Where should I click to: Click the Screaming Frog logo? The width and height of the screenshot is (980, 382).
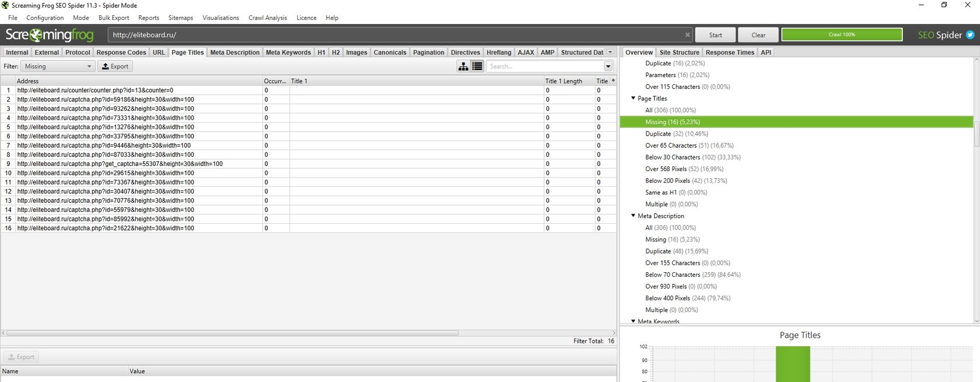point(49,35)
